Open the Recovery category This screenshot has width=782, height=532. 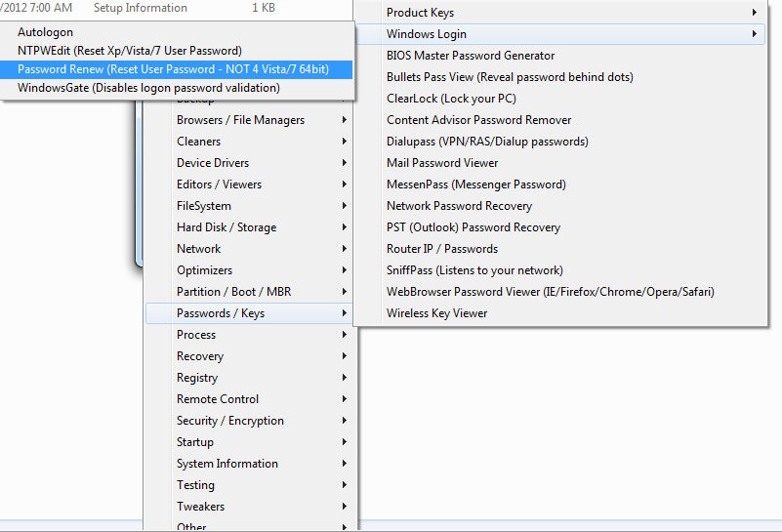pyautogui.click(x=249, y=355)
